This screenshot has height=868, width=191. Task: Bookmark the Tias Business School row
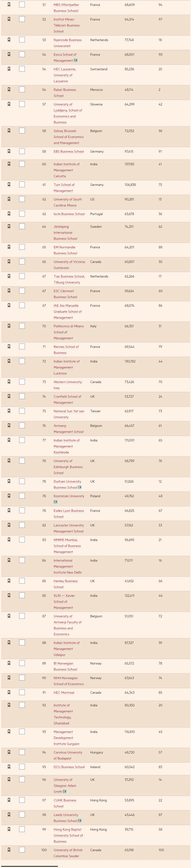coord(9,276)
